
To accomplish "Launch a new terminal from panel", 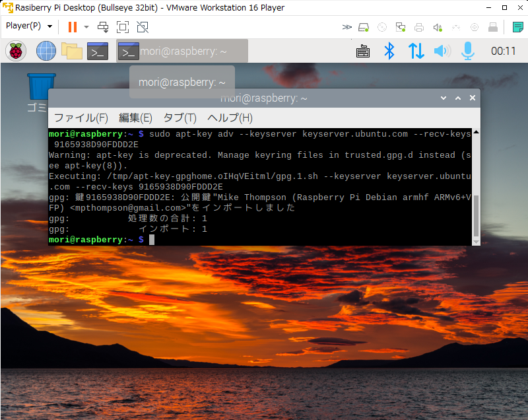I will pos(98,52).
